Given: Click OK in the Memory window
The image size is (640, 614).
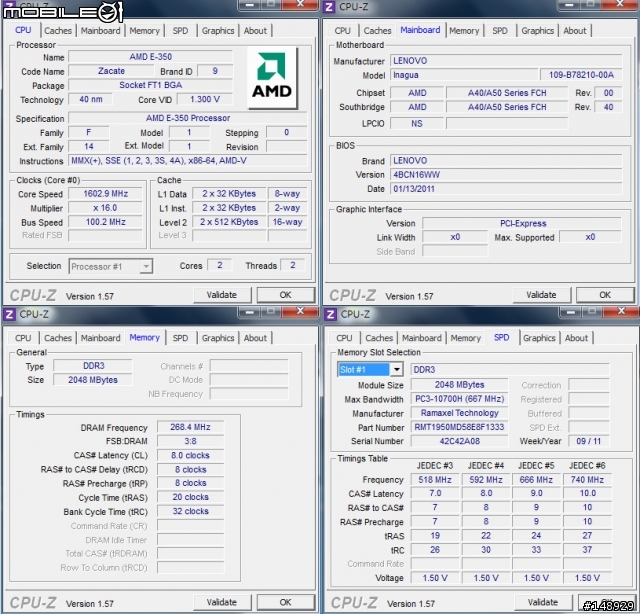Looking at the screenshot, I should (285, 602).
